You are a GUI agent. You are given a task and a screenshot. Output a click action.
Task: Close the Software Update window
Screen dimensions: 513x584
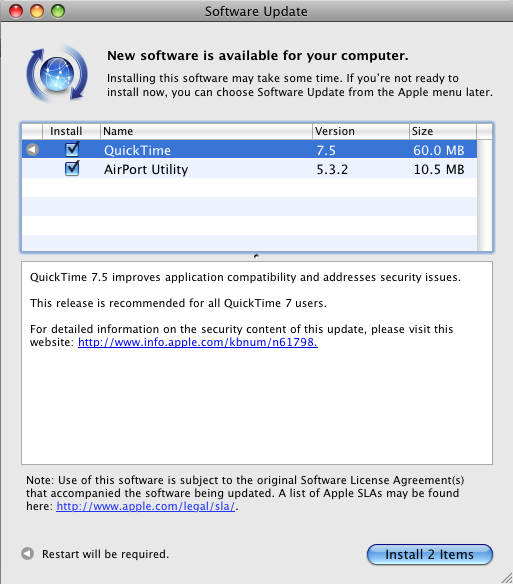coord(16,11)
